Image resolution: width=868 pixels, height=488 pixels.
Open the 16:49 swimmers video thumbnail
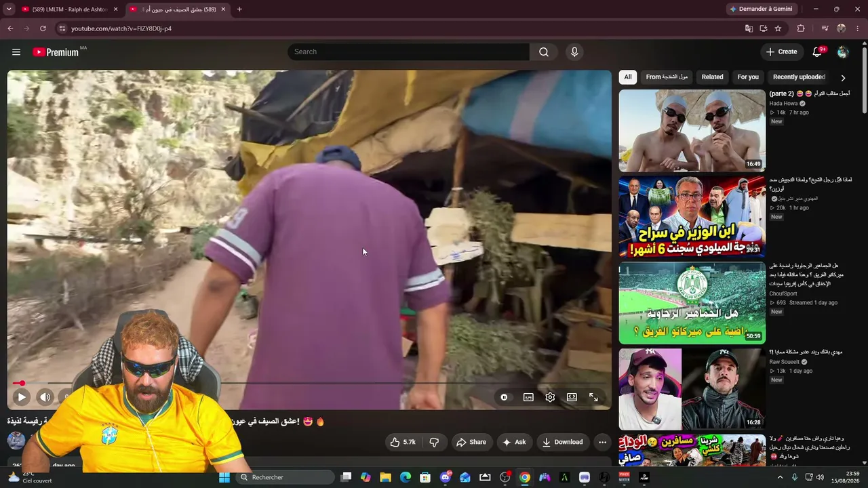tap(692, 131)
